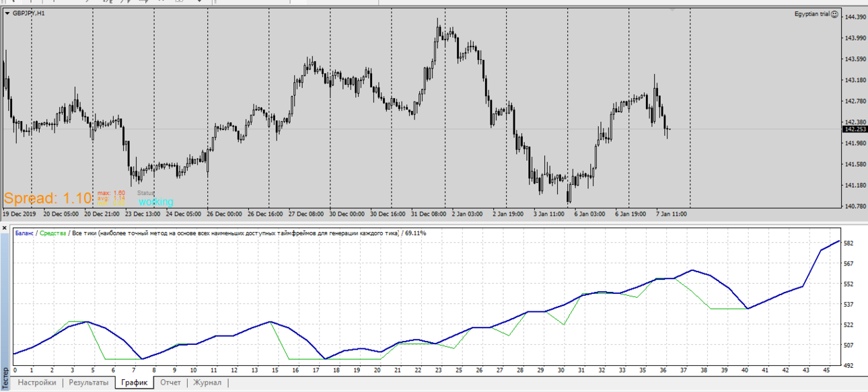Viewport: 868px width, 392px height.
Task: Click trade number 23 on balance graph axis
Action: tap(438, 370)
